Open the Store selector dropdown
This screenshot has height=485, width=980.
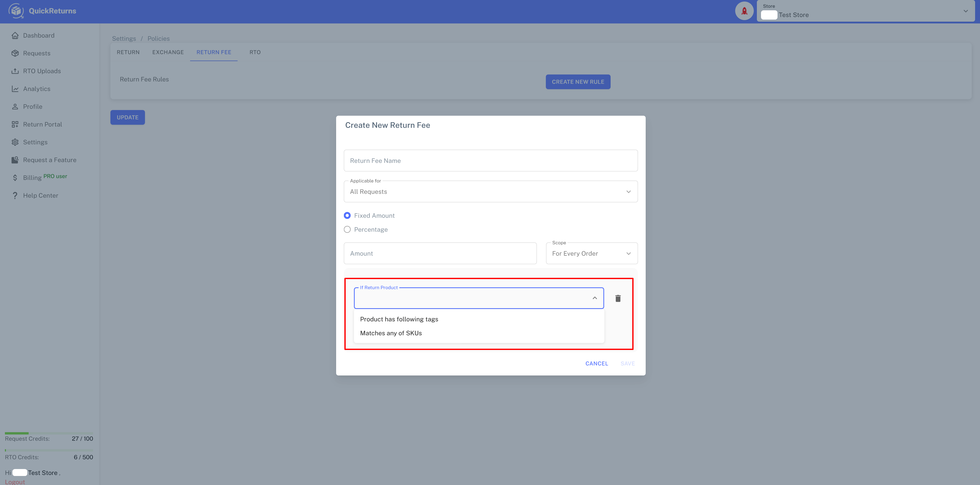tap(865, 11)
